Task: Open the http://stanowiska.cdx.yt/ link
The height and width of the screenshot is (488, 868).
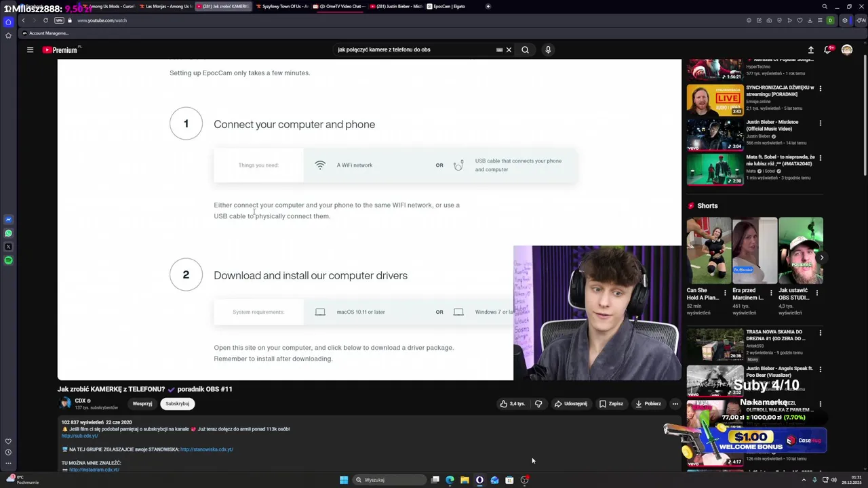Action: (207, 449)
